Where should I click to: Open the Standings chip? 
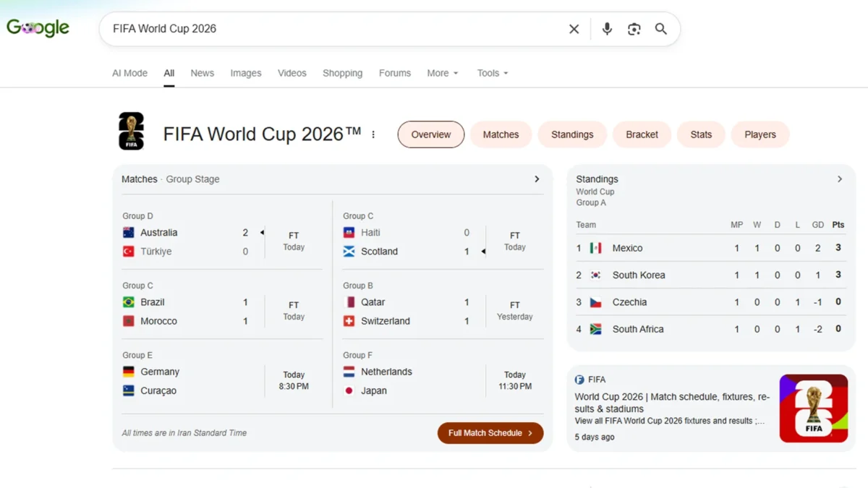pyautogui.click(x=572, y=134)
